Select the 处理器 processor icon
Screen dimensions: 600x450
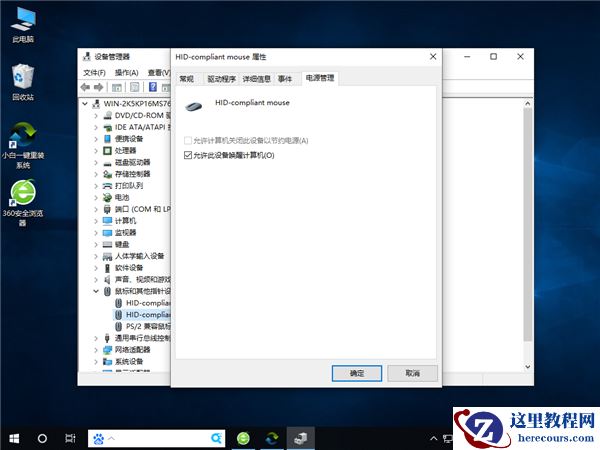tap(108, 150)
